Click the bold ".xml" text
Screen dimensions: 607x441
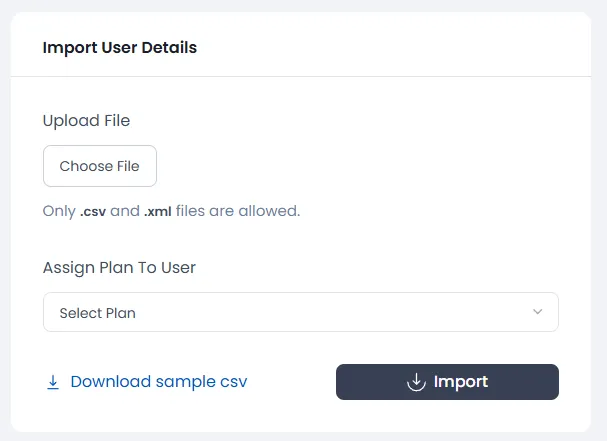pyautogui.click(x=157, y=211)
